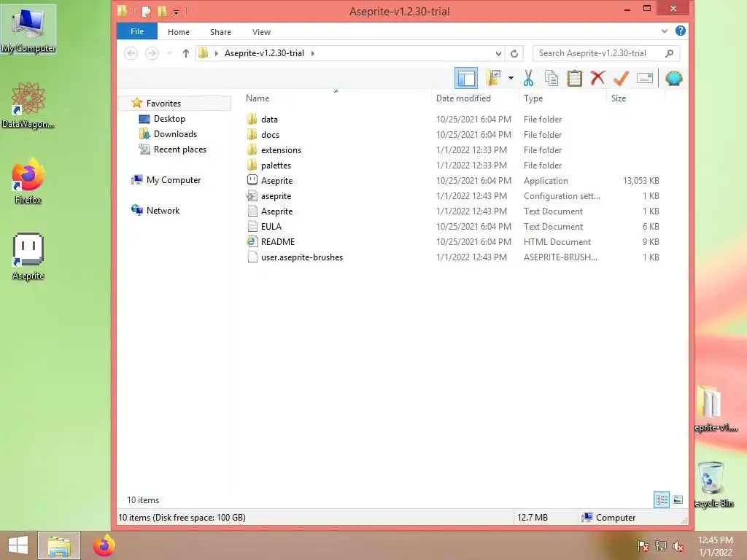Select Network in navigation pane

click(155, 211)
